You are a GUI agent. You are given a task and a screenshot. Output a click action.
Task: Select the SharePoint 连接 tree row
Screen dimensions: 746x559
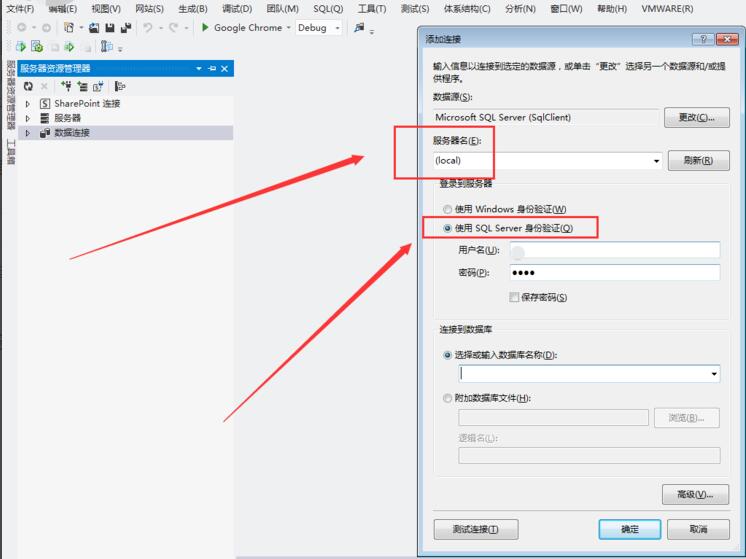126,104
